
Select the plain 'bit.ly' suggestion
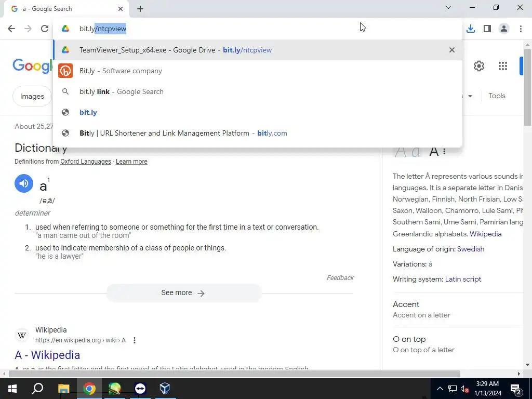tap(258, 112)
